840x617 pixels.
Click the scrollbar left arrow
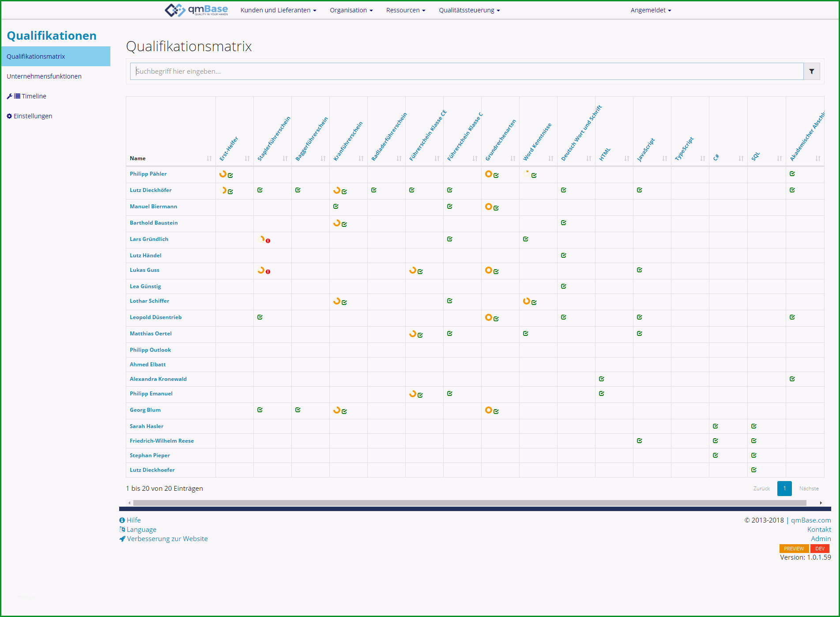[x=129, y=503]
